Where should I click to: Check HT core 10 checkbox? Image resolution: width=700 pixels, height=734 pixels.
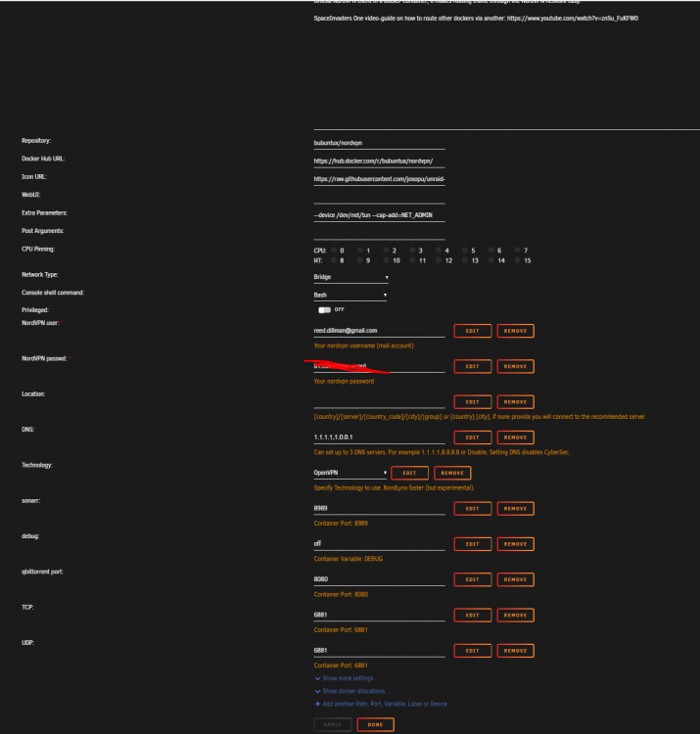coord(387,260)
